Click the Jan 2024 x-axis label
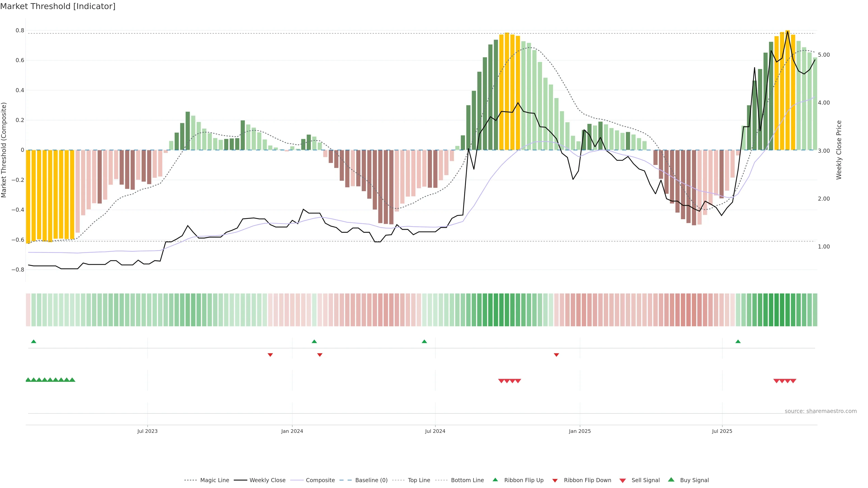This screenshot has width=868, height=488. point(292,431)
